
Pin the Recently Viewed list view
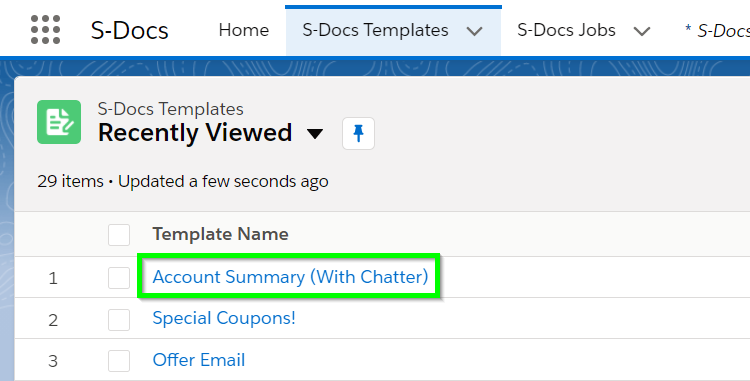tap(358, 133)
